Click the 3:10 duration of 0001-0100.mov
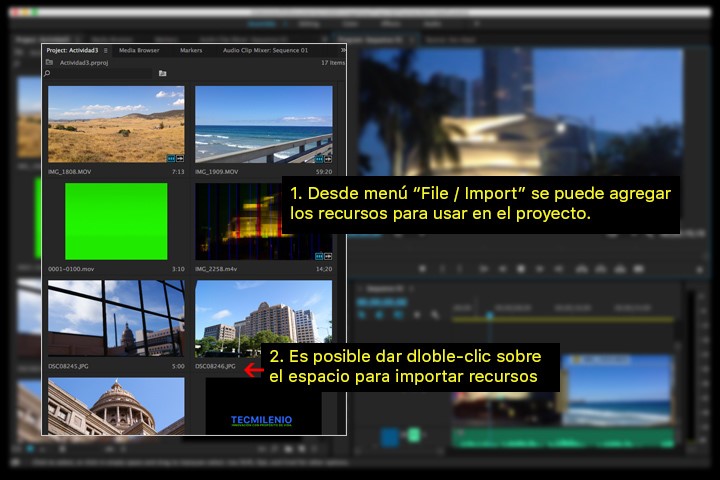 pyautogui.click(x=178, y=269)
